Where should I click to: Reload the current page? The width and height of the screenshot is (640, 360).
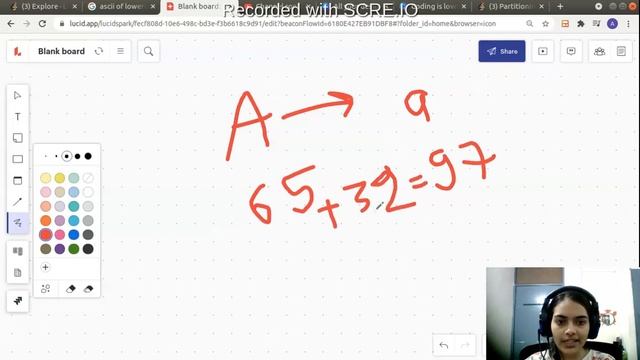pyautogui.click(x=42, y=24)
